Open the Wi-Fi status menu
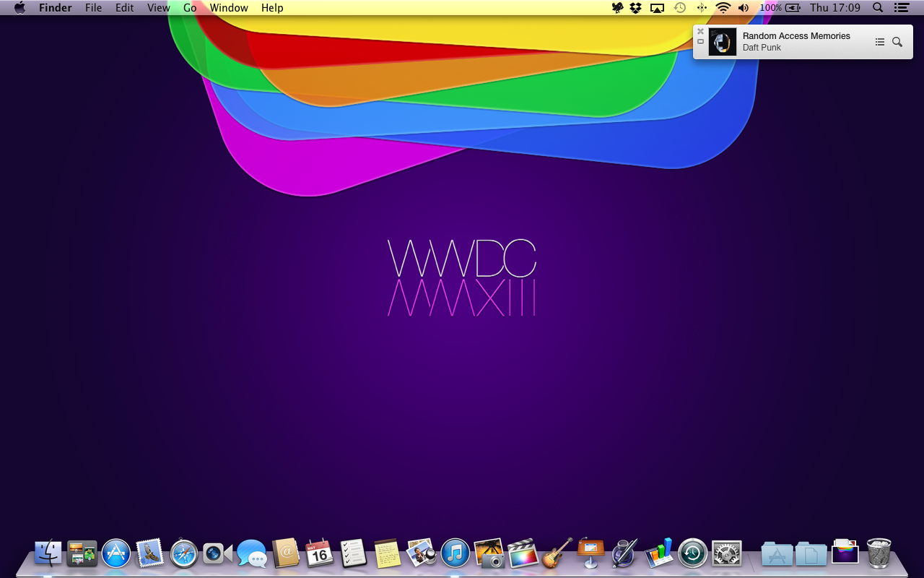Screen dimensions: 924x578 [723, 8]
